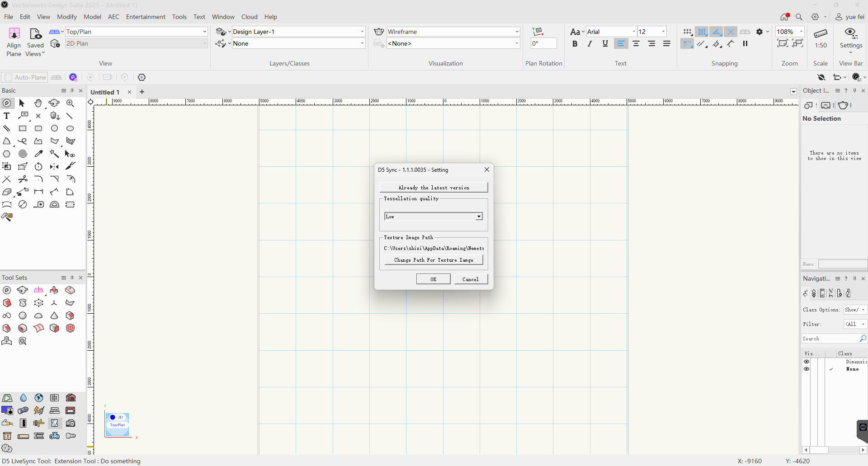Viewport: 868px width, 466px height.
Task: Toggle Snap to Grid
Action: click(687, 32)
